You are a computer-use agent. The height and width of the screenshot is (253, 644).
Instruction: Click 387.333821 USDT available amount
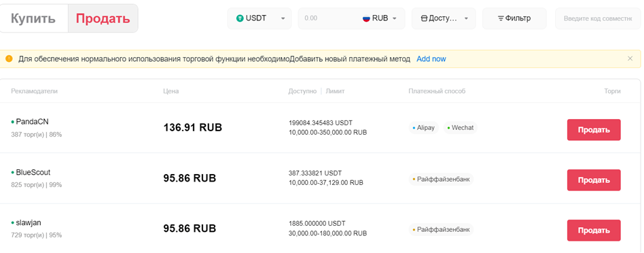point(315,173)
